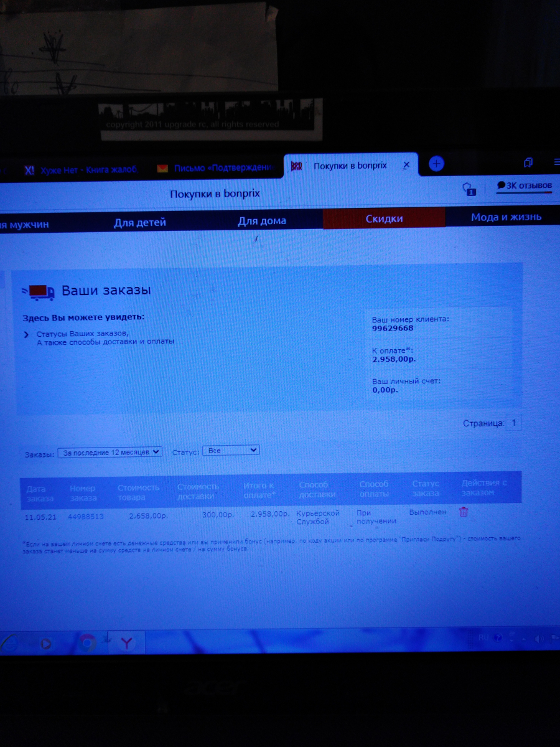Click the Покупки в bonprix page title
This screenshot has width=560, height=747.
coord(215,194)
